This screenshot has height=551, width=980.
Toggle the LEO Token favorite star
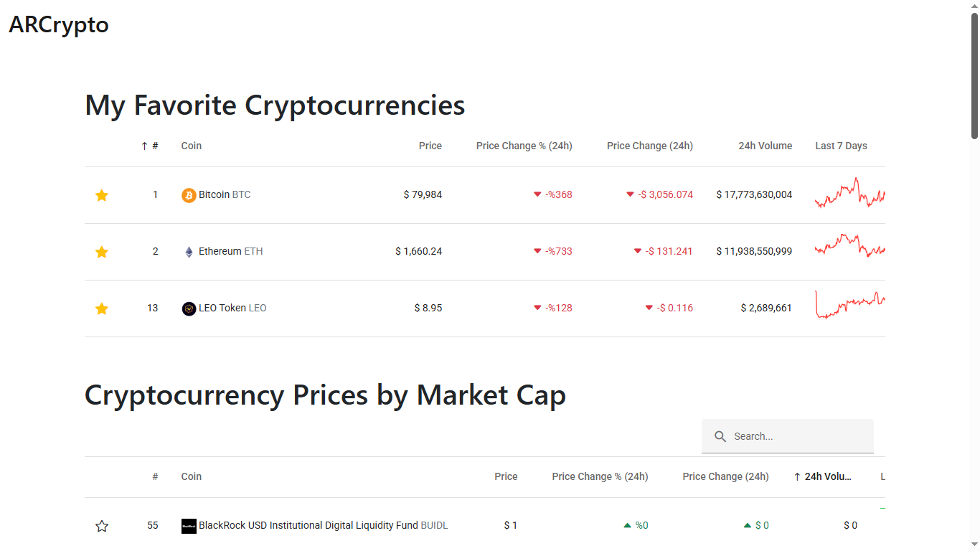(102, 309)
